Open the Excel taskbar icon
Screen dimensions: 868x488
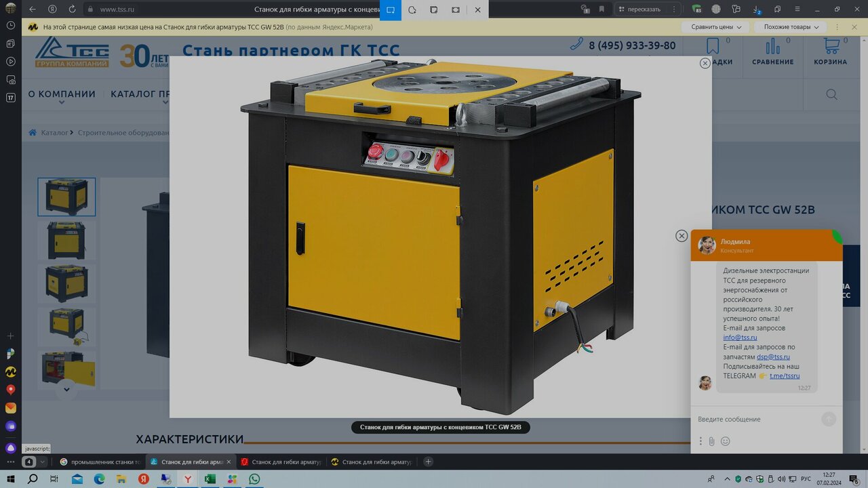(210, 479)
